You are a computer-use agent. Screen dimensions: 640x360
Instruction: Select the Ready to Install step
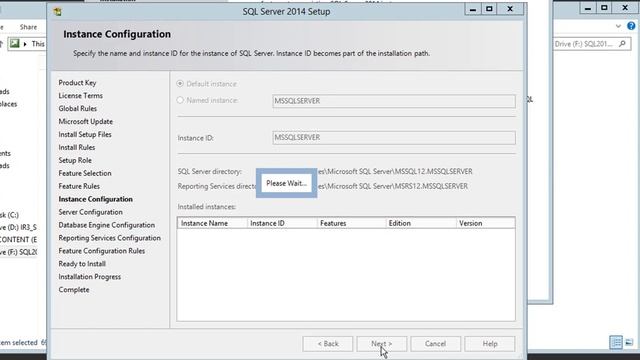click(x=82, y=264)
